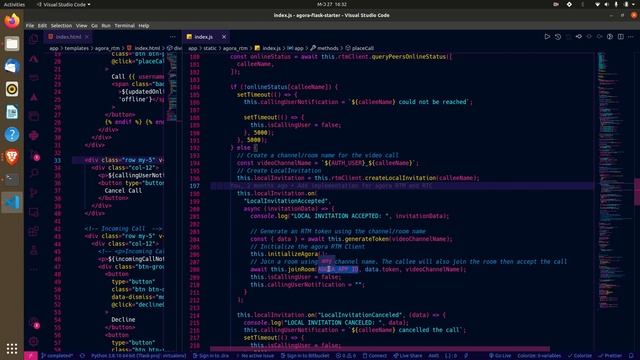
Task: Open the View menu
Action: point(82,26)
